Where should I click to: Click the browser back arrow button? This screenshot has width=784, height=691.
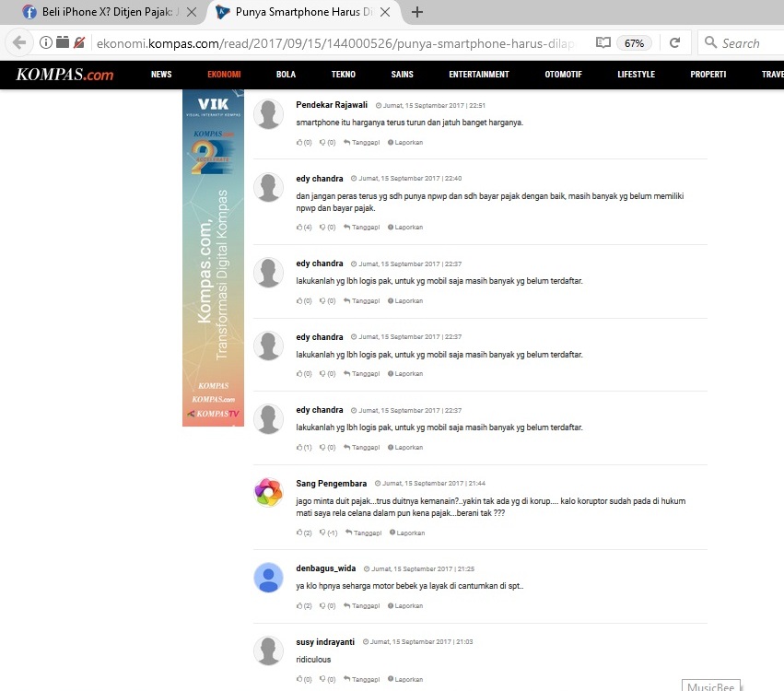tap(19, 43)
